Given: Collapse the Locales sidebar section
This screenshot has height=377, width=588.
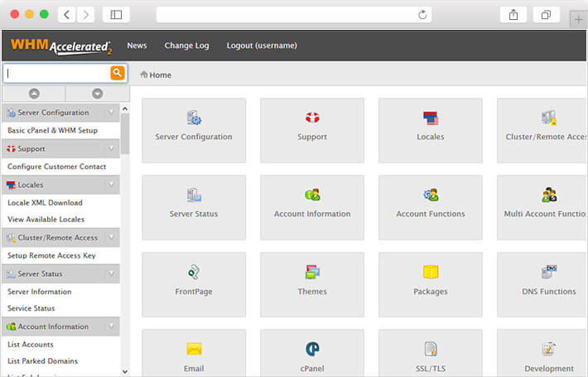Looking at the screenshot, I should pyautogui.click(x=112, y=185).
